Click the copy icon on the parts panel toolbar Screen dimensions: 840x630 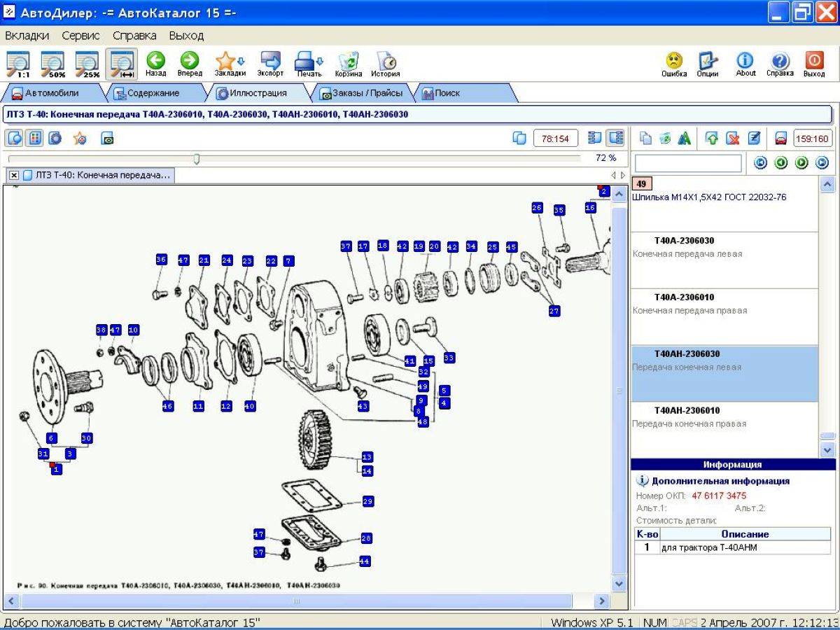tap(645, 139)
